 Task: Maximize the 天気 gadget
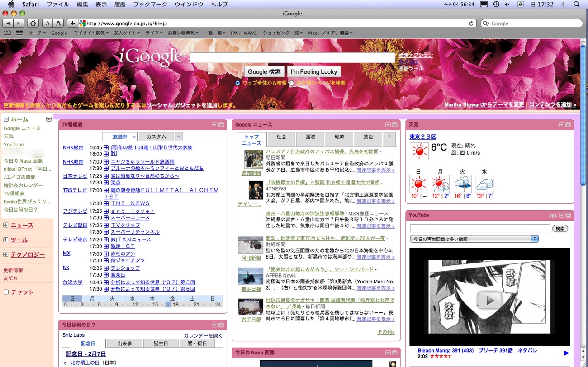point(568,125)
